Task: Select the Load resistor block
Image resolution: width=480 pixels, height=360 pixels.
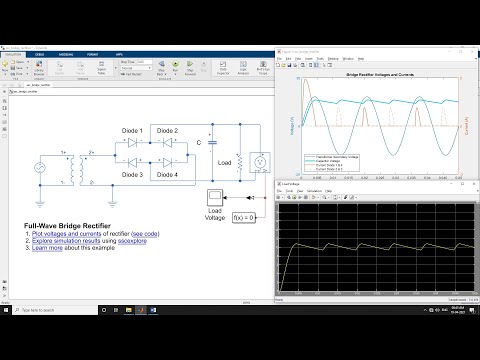Action: [x=239, y=163]
